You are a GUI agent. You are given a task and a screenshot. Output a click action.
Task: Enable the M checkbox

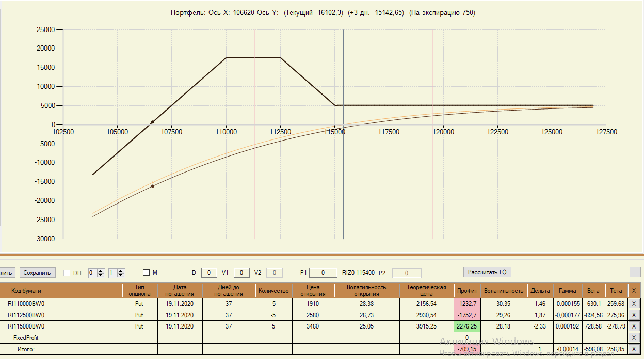point(146,273)
